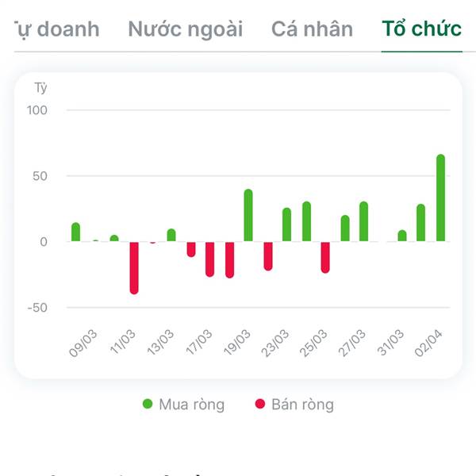
Task: Tap the red bar after 25/03
Action: 325,257
